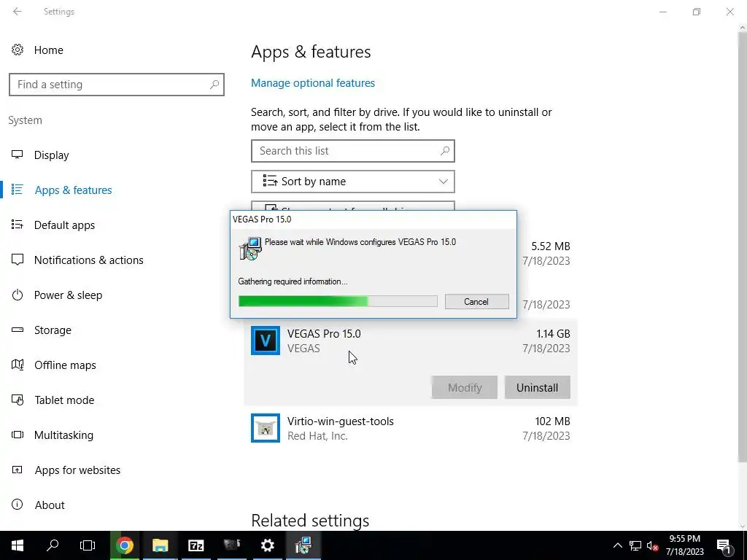The image size is (747, 560).
Task: Open Tablet mode settings
Action: [x=64, y=400]
